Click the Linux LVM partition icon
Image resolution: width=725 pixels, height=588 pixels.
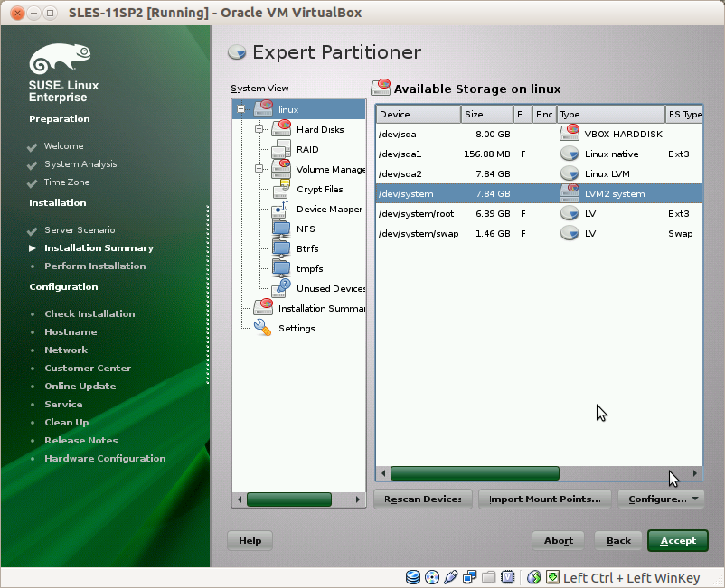[x=570, y=173]
